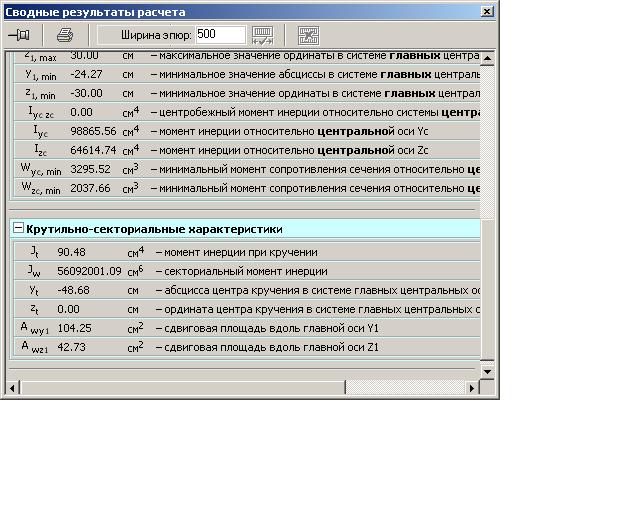Pin the results window with the pushpin icon
The height and width of the screenshot is (512, 640).
[x=18, y=35]
